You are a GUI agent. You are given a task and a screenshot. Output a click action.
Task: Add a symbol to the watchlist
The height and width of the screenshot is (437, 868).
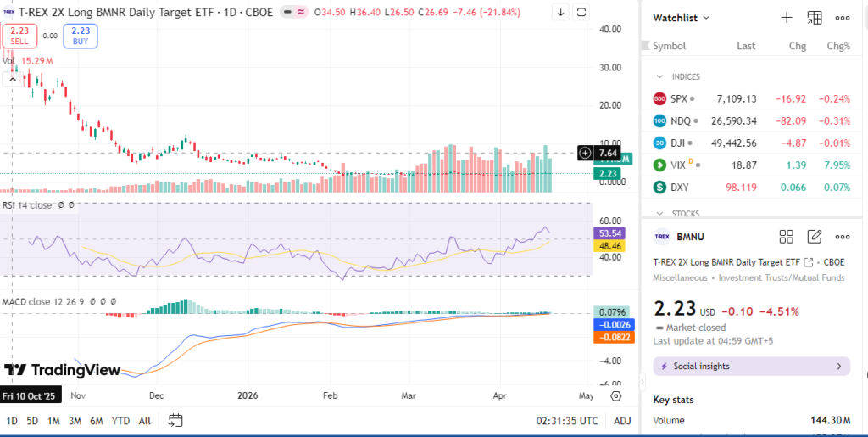(x=786, y=17)
